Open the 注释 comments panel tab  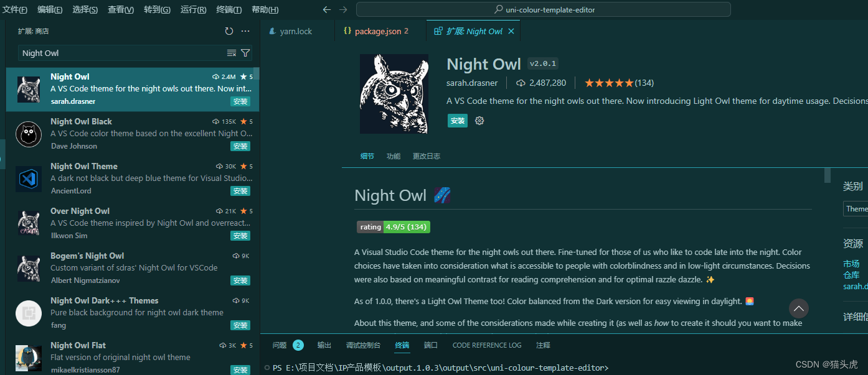(543, 345)
